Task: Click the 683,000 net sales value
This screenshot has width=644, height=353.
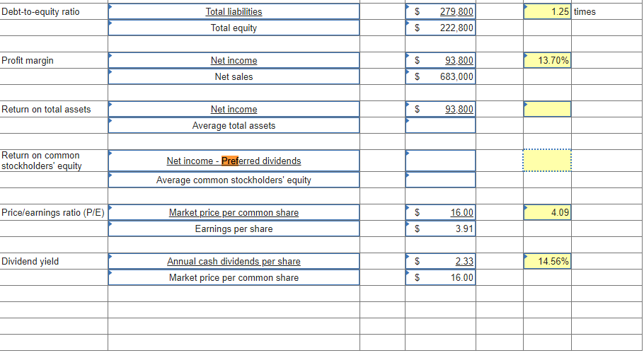Action: 440,77
